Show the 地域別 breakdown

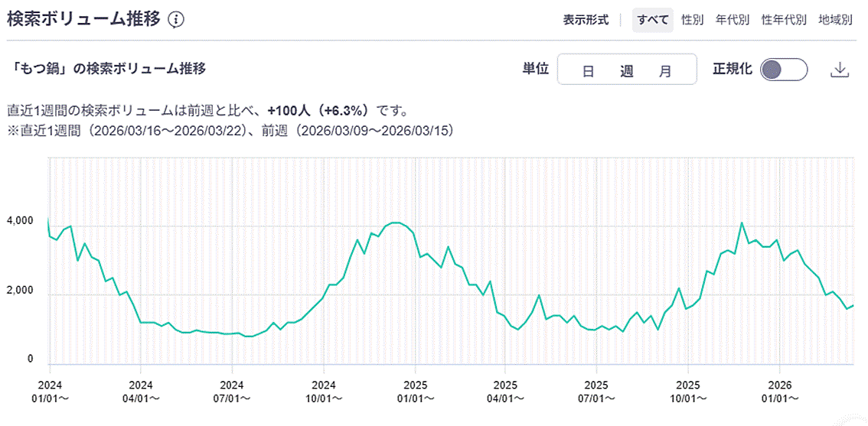835,20
